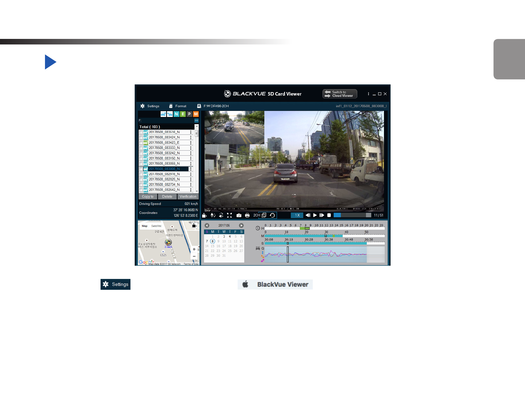Screen dimensions: 525x420
Task: Open more options for 20170508_083423_E
Action: click(191, 143)
